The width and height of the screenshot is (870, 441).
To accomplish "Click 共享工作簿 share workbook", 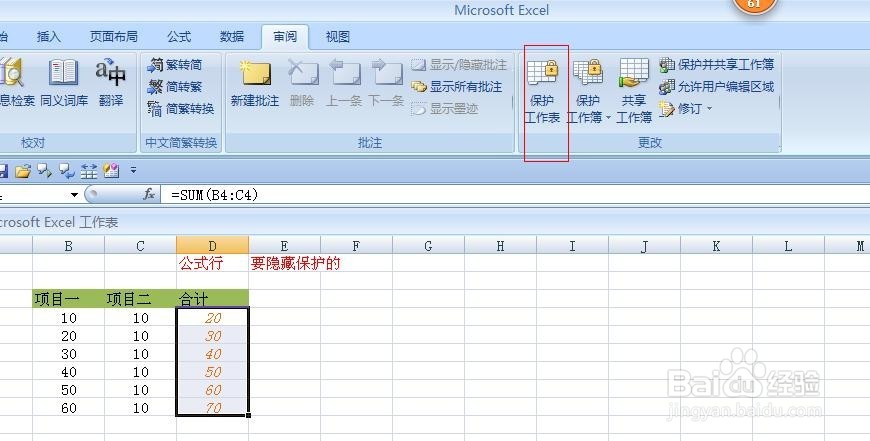I will click(x=634, y=92).
